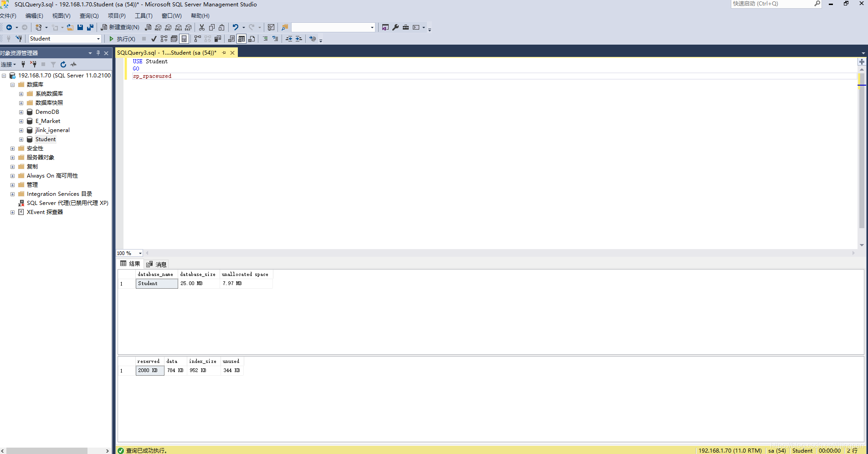Image resolution: width=868 pixels, height=454 pixels.
Task: Click the Query Options icon
Action: [x=174, y=39]
